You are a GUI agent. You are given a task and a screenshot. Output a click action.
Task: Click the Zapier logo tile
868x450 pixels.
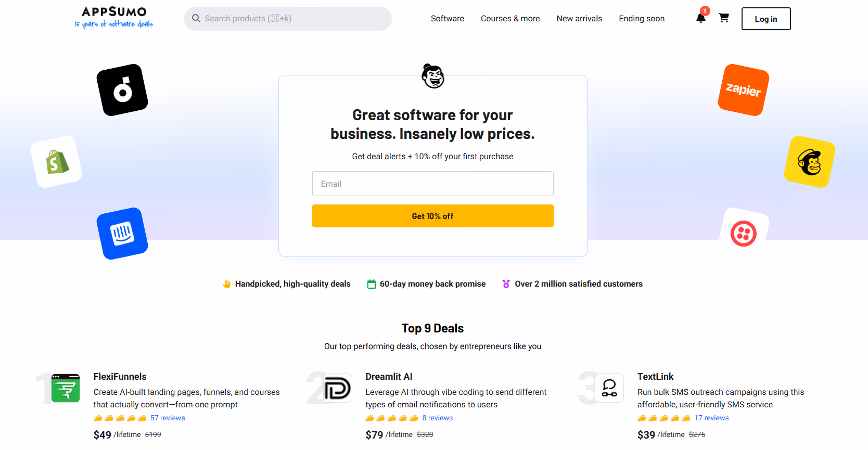pos(744,90)
